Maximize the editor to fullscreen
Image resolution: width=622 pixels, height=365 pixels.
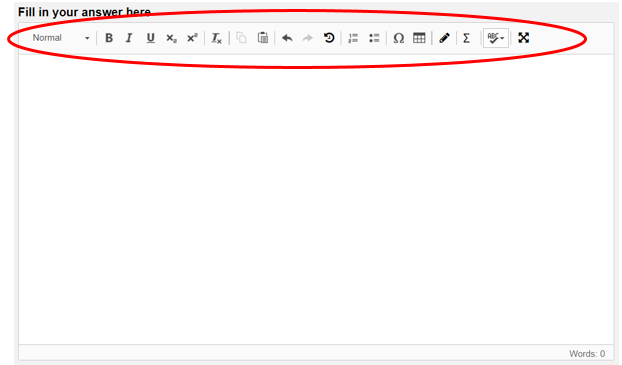click(524, 38)
